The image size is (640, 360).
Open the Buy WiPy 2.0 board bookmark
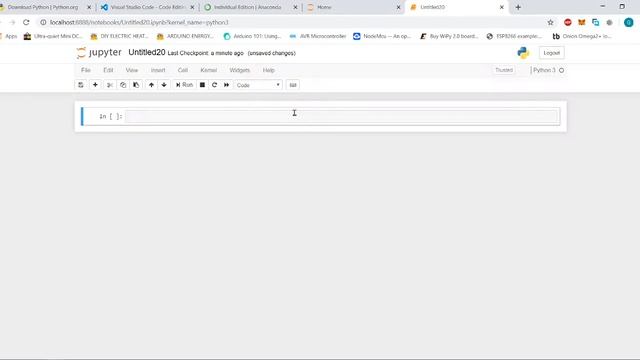point(449,36)
